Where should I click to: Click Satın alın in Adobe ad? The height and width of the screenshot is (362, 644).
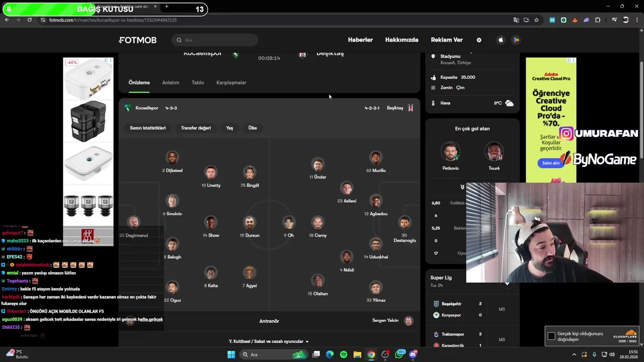[x=551, y=163]
